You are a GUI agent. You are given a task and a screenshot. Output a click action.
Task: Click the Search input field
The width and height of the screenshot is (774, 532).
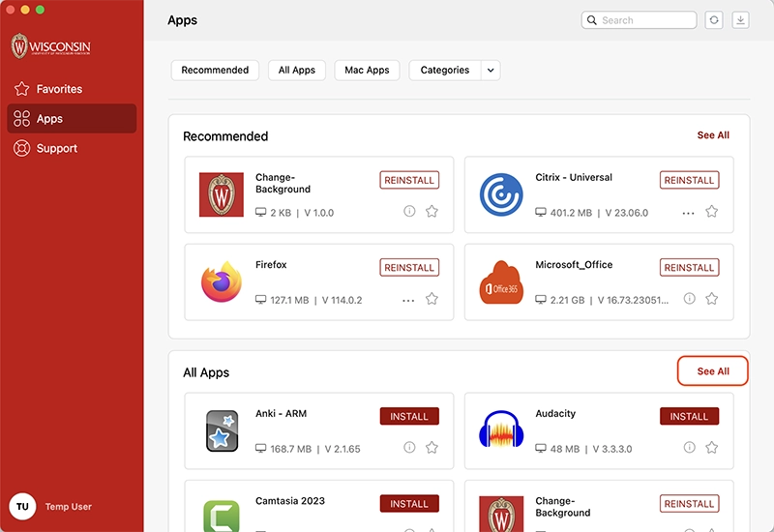(x=639, y=20)
